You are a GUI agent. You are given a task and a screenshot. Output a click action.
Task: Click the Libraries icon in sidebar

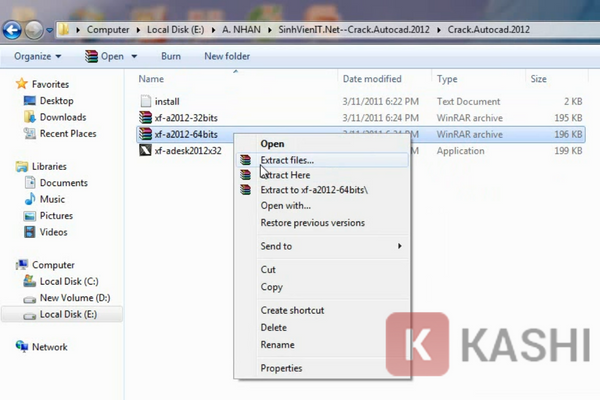(22, 167)
